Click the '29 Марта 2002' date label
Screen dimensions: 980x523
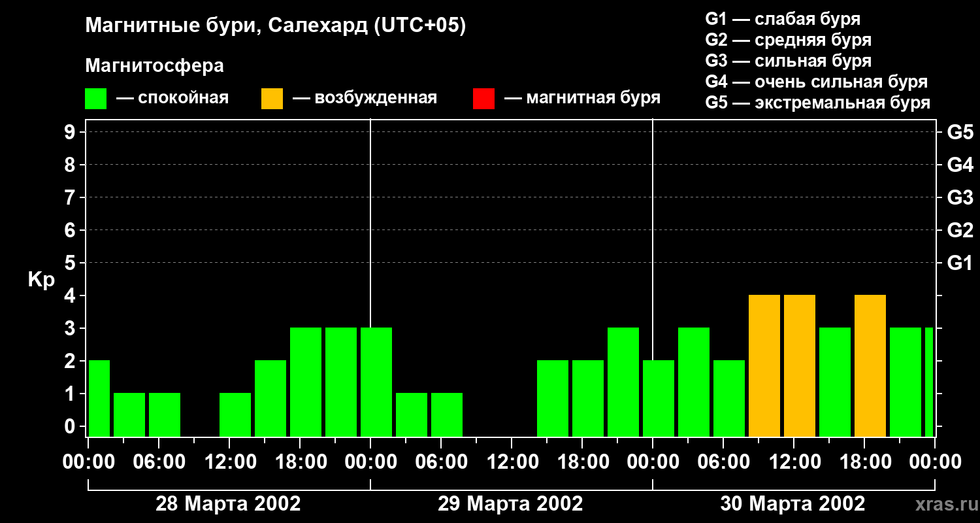tap(510, 504)
